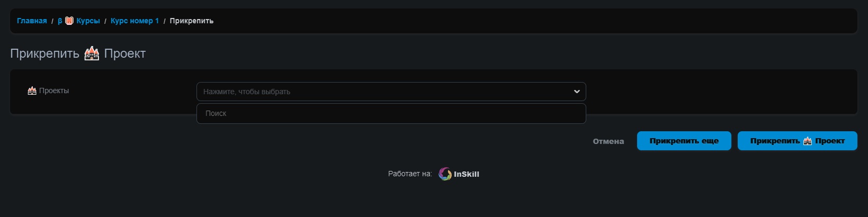Click the InSkill brand name text
Viewport: 868px width, 217px height.
(x=467, y=174)
